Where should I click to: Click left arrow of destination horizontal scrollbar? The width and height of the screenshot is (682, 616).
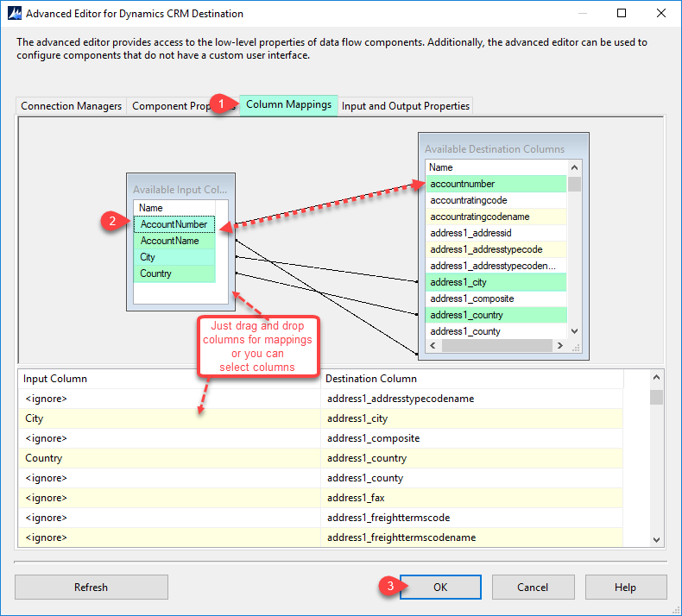[x=433, y=346]
